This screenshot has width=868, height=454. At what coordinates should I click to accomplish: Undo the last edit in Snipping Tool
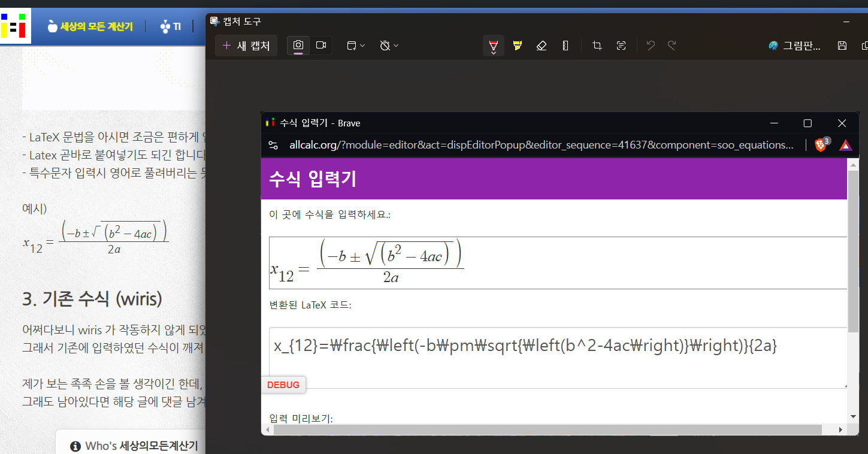pyautogui.click(x=651, y=46)
